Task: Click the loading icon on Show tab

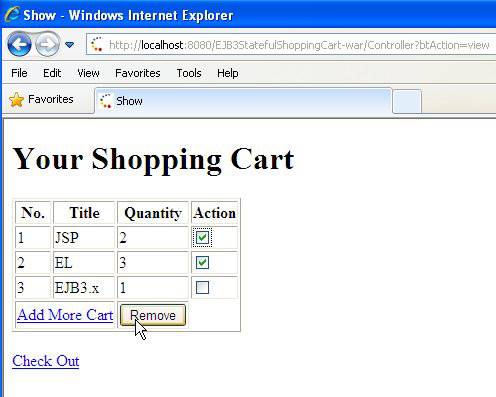Action: coord(106,101)
